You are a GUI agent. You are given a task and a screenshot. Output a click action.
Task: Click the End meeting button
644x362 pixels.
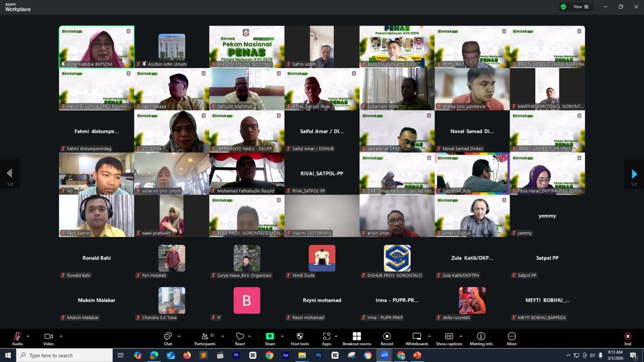click(628, 336)
